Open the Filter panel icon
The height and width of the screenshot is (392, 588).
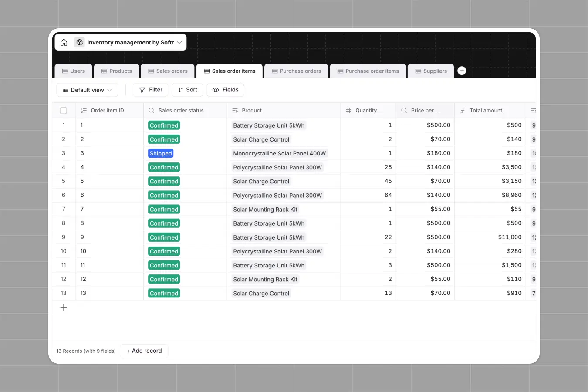(x=142, y=90)
